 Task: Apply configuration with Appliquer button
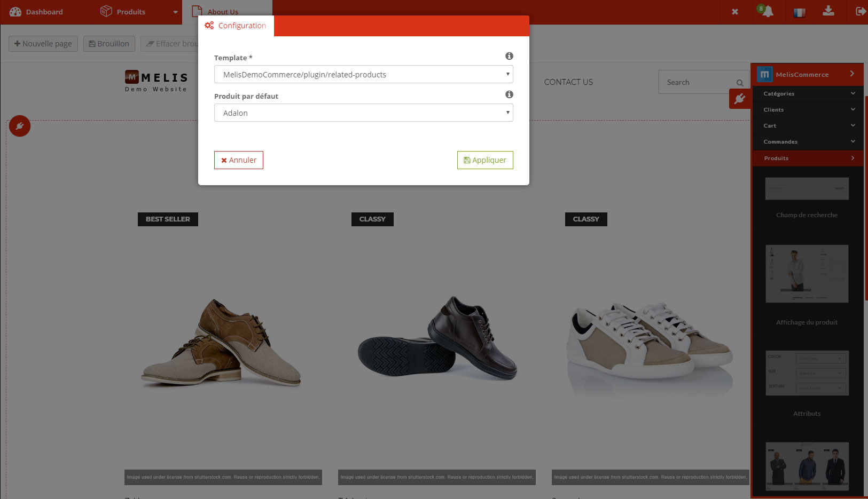[484, 160]
